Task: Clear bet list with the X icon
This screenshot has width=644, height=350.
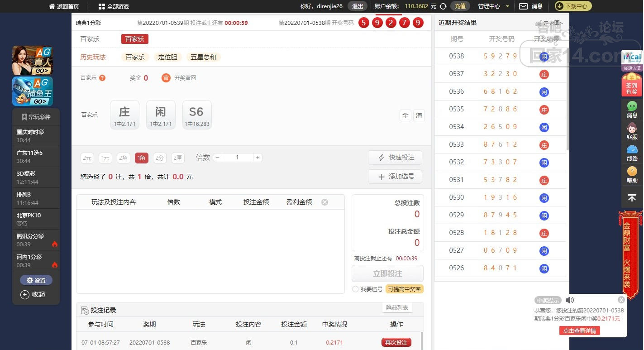Action: (x=324, y=202)
